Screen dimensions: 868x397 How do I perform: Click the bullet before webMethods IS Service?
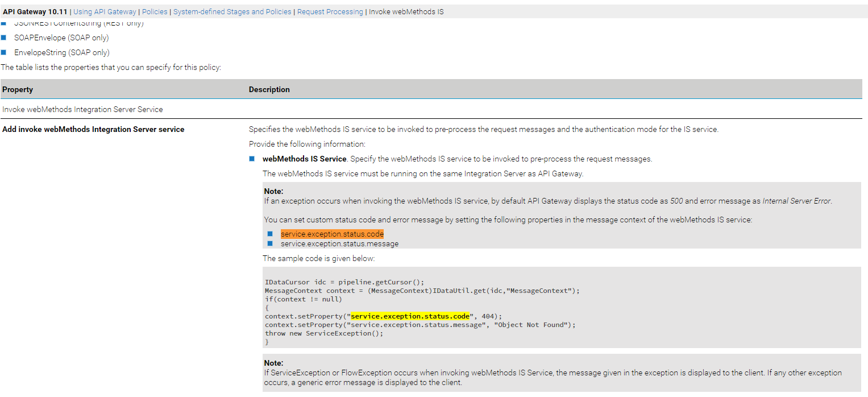point(252,159)
